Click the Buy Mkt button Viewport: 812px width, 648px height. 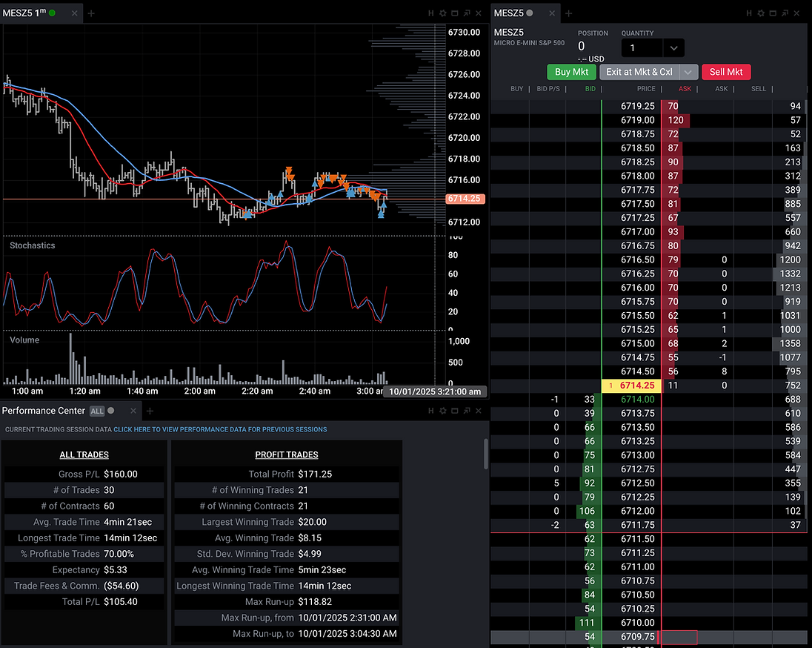click(572, 72)
